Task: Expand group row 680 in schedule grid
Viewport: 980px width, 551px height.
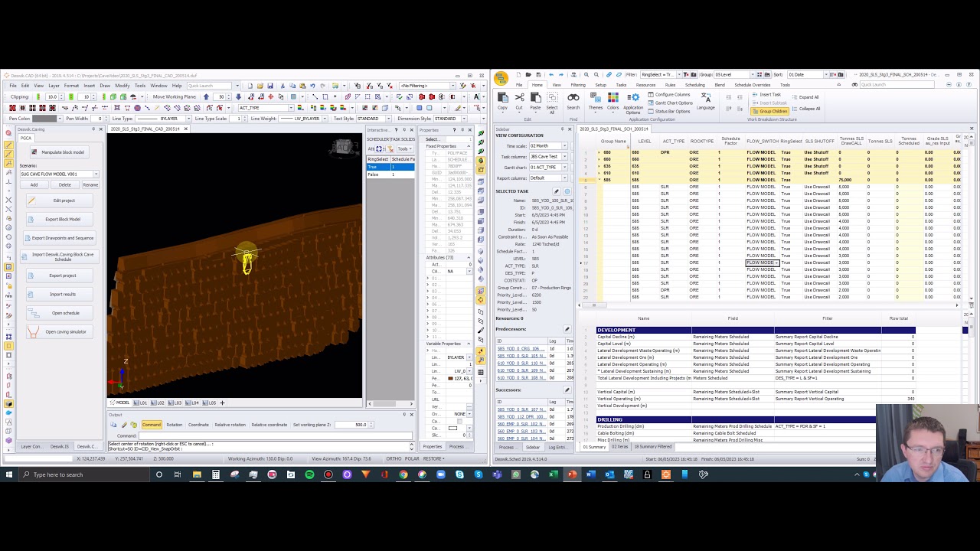Action: tap(599, 152)
